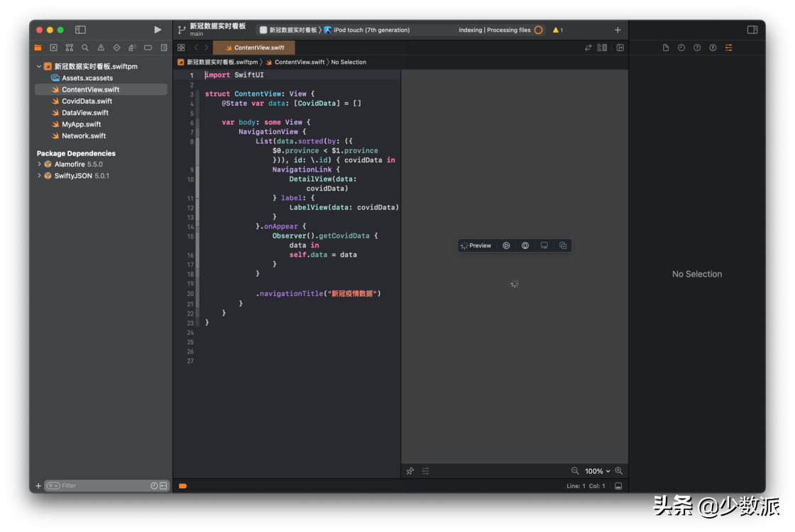Open the Debug navigator
Screen dimensions: 795x532
(132, 48)
